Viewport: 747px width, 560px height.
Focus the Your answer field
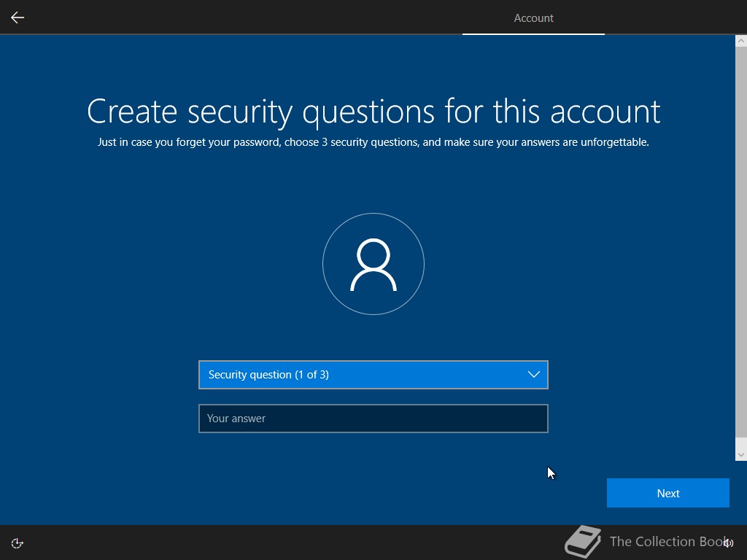(x=373, y=419)
